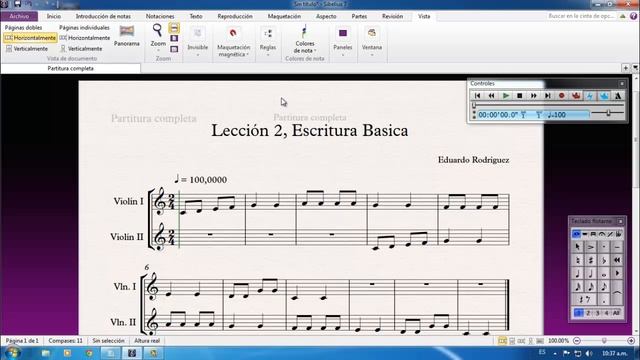This screenshot has height=360, width=640.
Task: Click the tempo slider in Controles
Action: coord(608,113)
